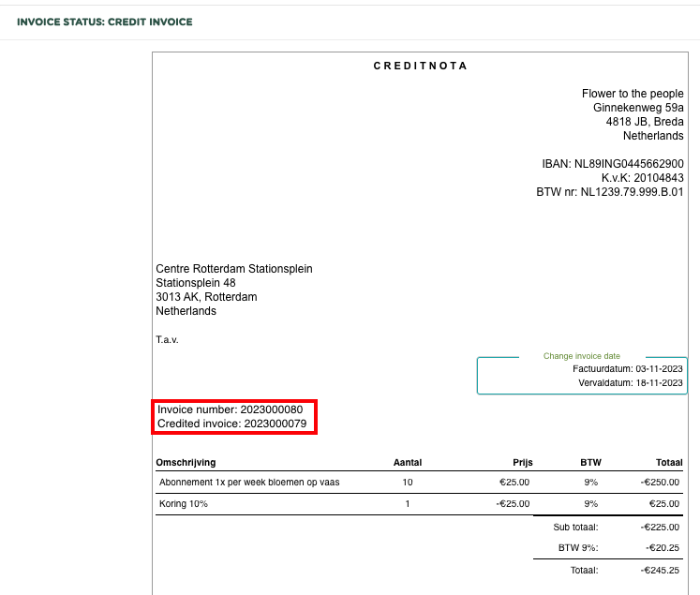
Task: Click the 'Change invoice date' link
Action: coord(581,356)
